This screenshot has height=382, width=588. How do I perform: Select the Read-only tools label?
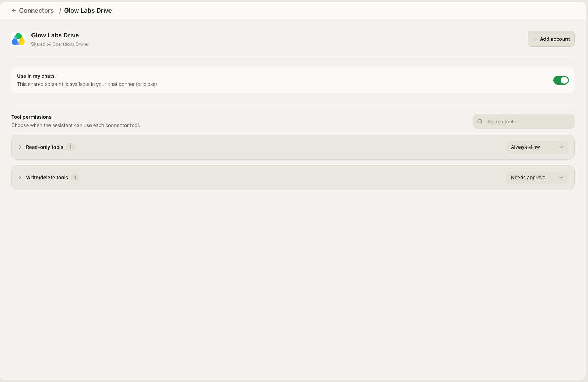click(45, 147)
